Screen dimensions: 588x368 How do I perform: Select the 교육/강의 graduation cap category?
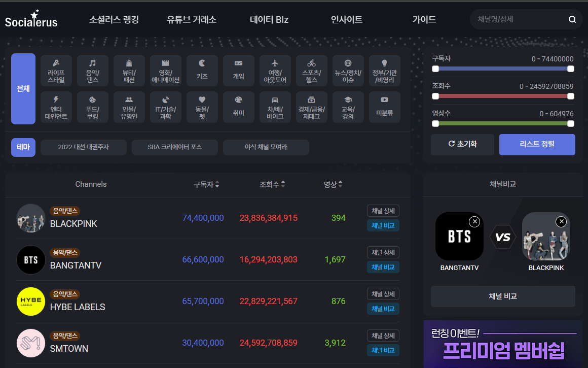(x=348, y=107)
